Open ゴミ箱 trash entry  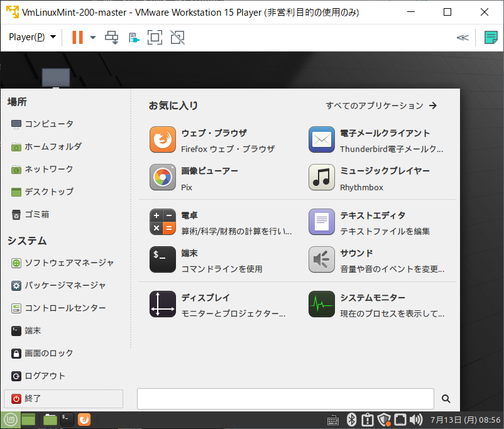coord(30,214)
